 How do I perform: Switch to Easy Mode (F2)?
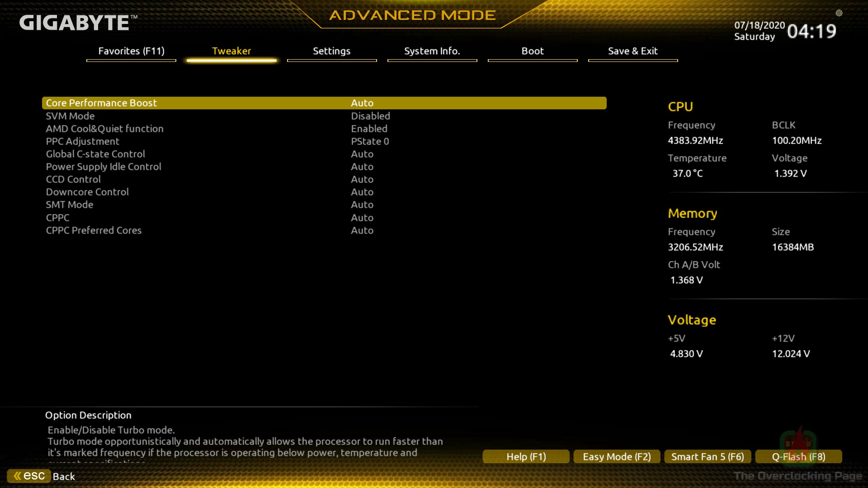(x=617, y=456)
